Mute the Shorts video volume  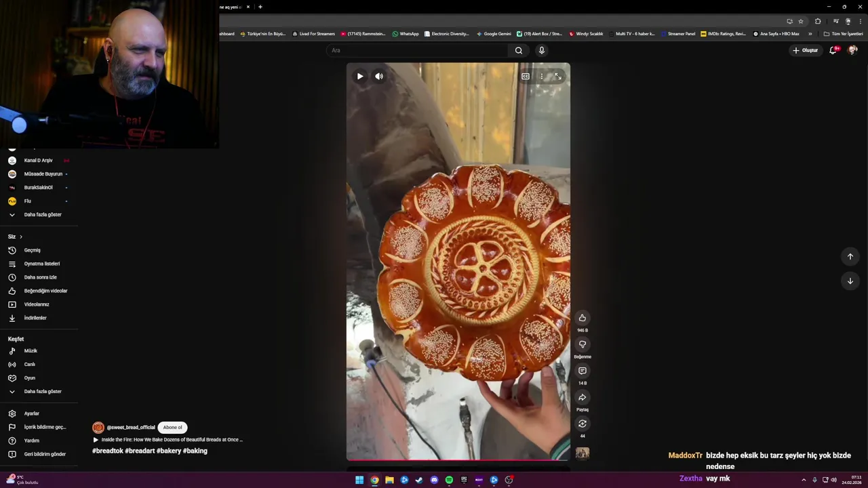tap(379, 76)
